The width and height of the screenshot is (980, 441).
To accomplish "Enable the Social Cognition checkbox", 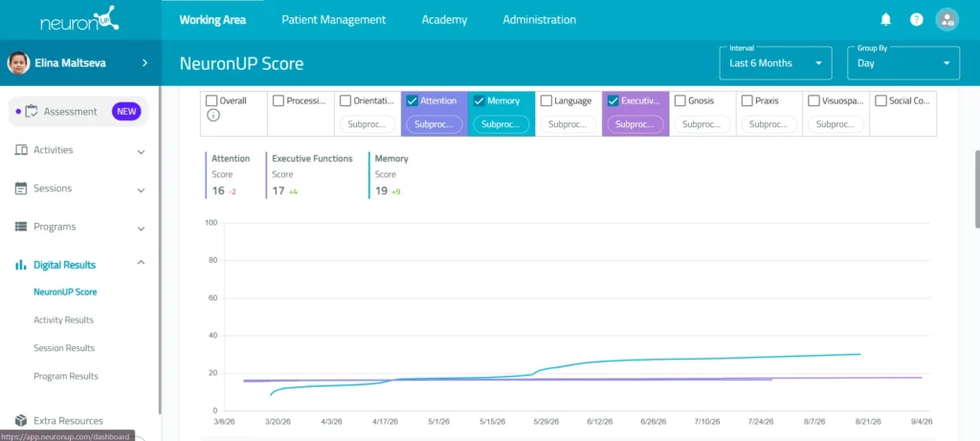I will tap(880, 100).
